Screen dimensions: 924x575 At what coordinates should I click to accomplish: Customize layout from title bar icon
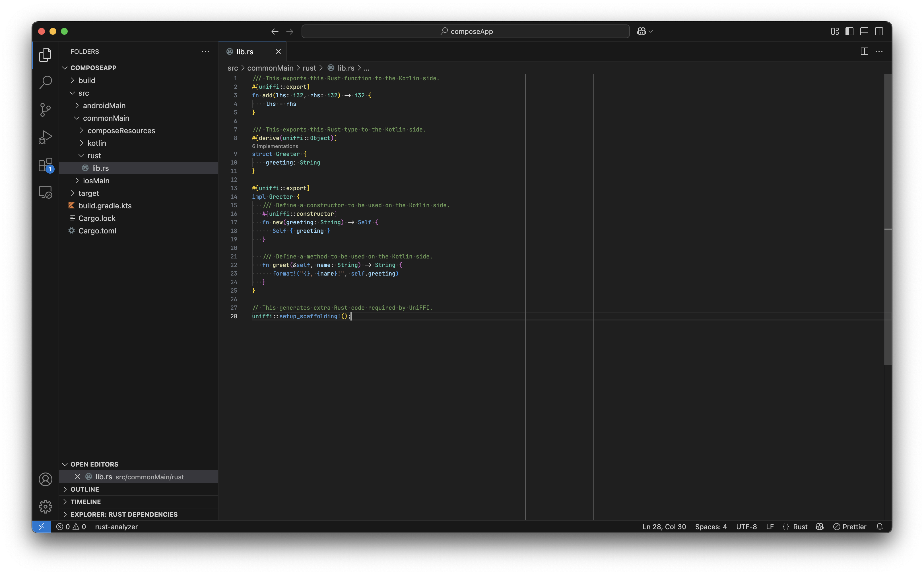[x=835, y=31]
